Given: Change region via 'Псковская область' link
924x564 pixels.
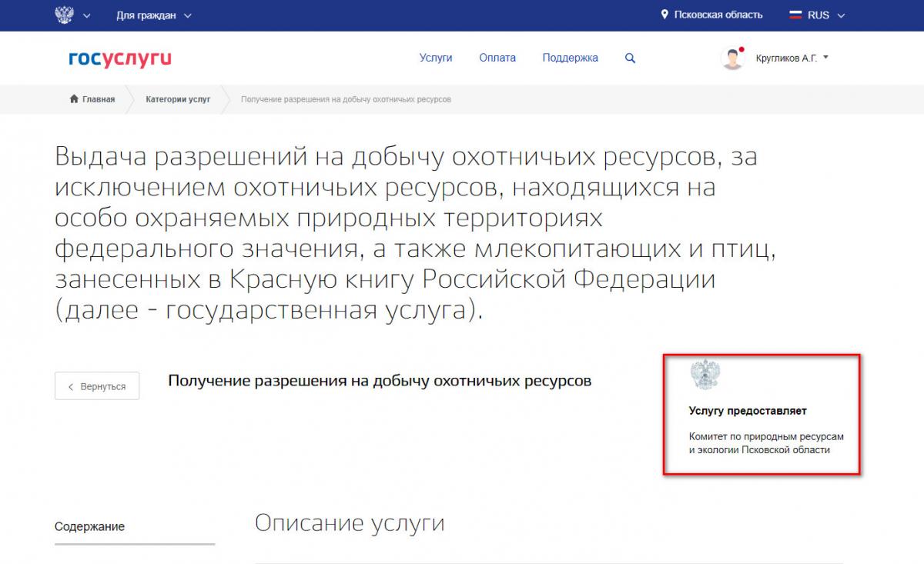Looking at the screenshot, I should pyautogui.click(x=718, y=15).
